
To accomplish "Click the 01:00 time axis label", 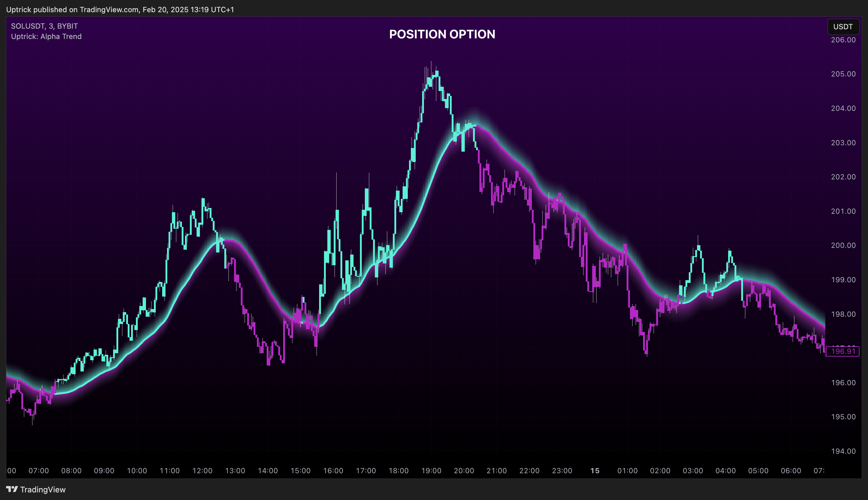I will click(x=628, y=470).
